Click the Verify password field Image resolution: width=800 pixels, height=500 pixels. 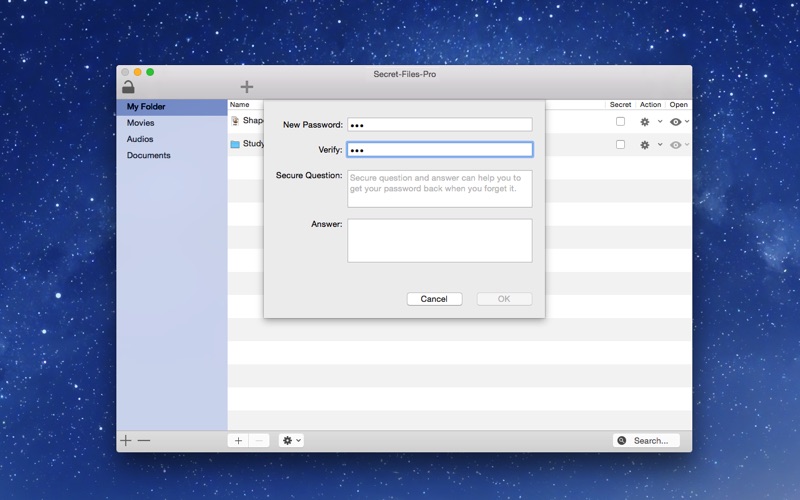pyautogui.click(x=440, y=149)
